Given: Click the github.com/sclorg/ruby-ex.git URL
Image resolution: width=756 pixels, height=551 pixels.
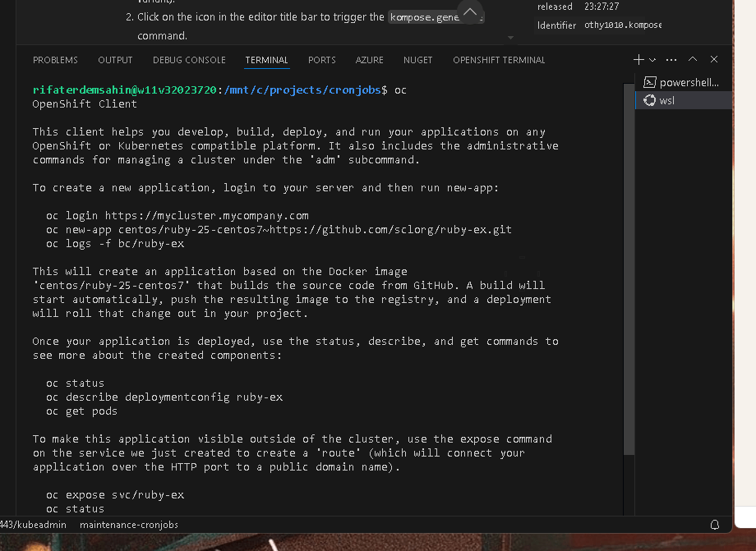Looking at the screenshot, I should click(390, 230).
